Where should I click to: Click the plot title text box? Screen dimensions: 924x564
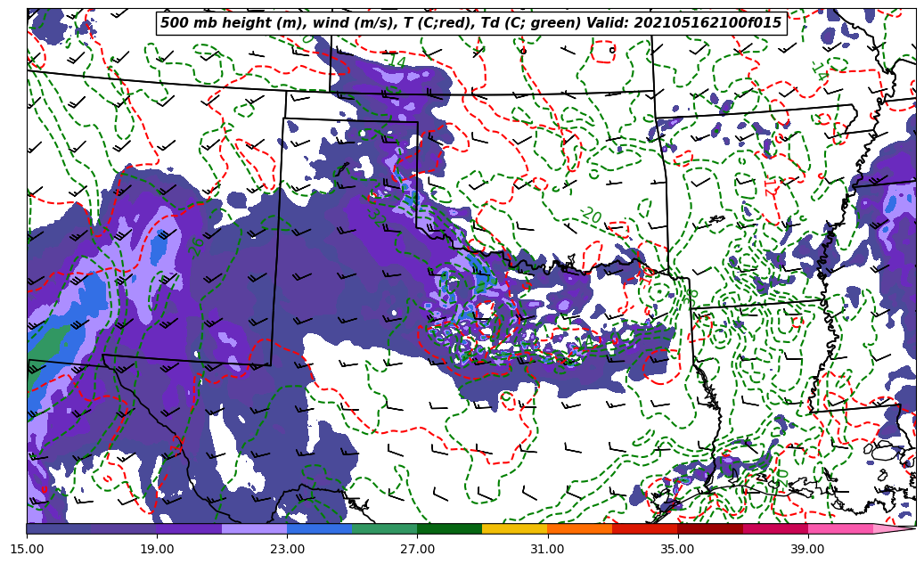(x=470, y=23)
